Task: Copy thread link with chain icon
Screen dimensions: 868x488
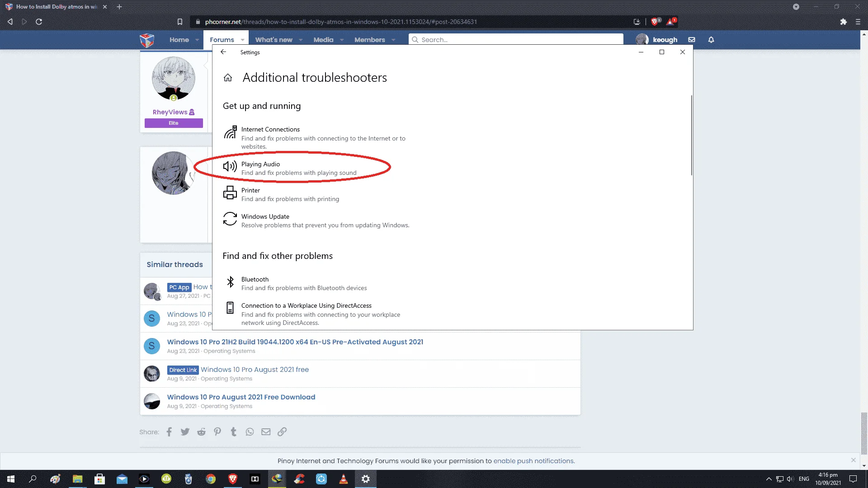Action: pos(282,432)
